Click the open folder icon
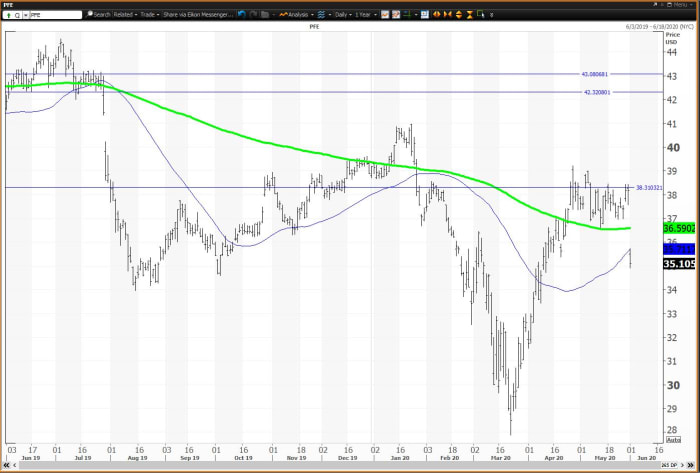 [x=265, y=15]
